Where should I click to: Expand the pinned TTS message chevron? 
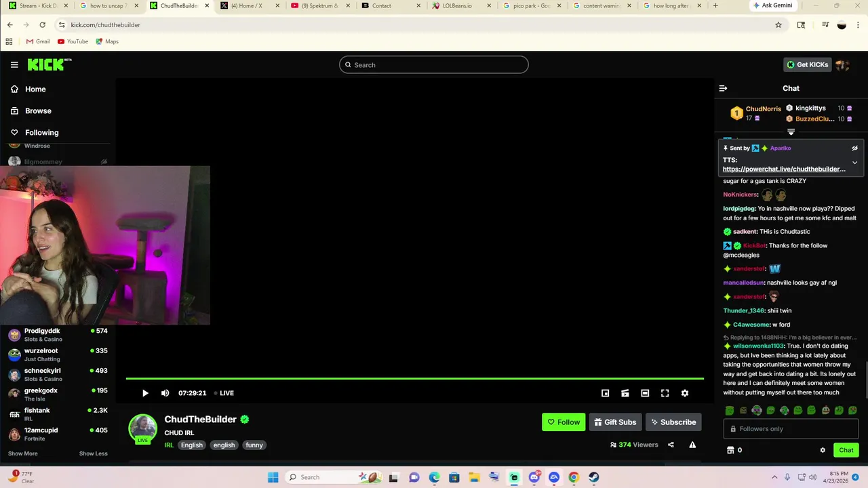(854, 163)
